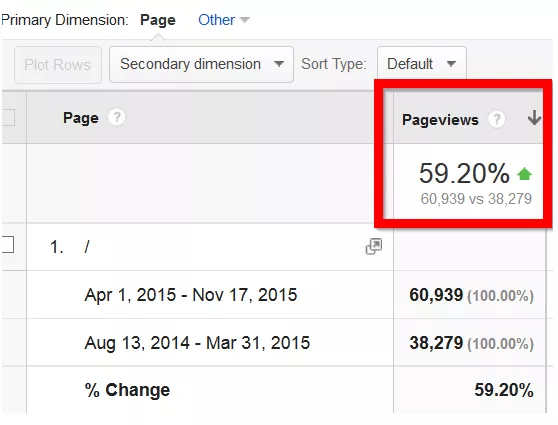The image size is (558, 425).
Task: Select the Page primary dimension
Action: pos(158,20)
